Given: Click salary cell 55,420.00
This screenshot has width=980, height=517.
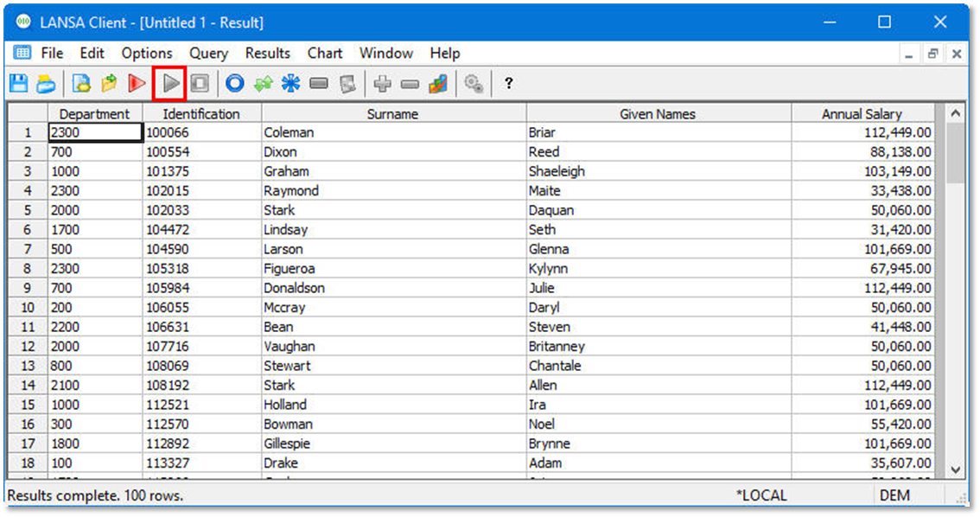Looking at the screenshot, I should coord(862,424).
